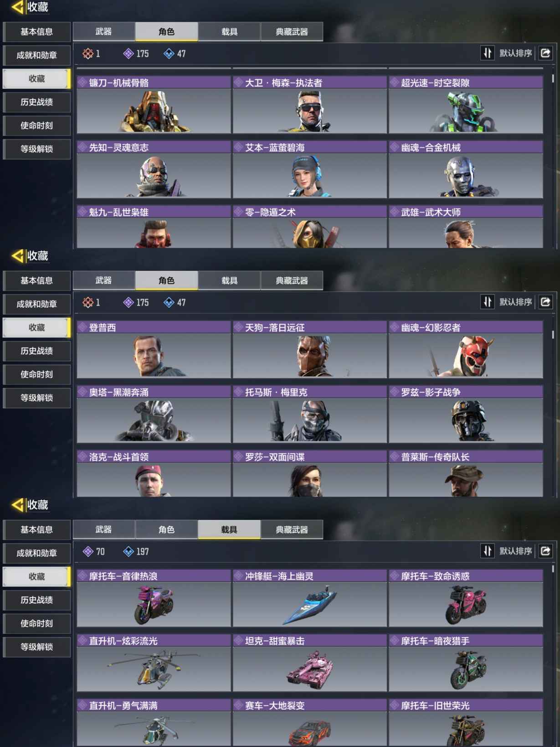Image resolution: width=560 pixels, height=747 pixels.
Task: Open the 摩托车-暗夜猎手 motorcycle card
Action: point(466,663)
